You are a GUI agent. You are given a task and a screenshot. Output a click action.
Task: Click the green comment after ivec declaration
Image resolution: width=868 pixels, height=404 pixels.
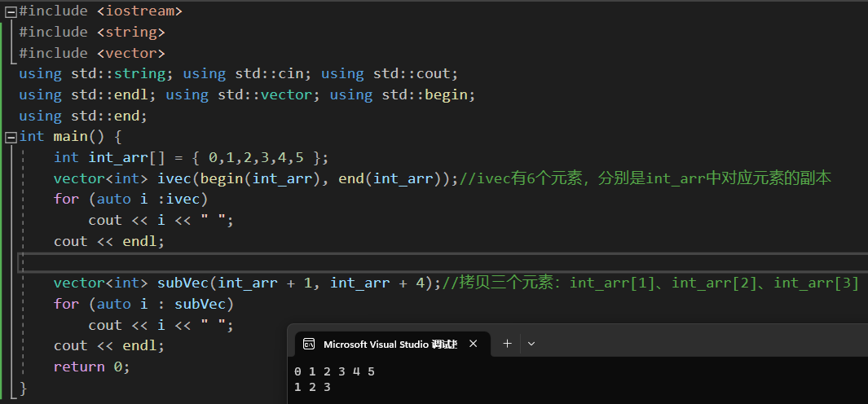[x=645, y=178]
